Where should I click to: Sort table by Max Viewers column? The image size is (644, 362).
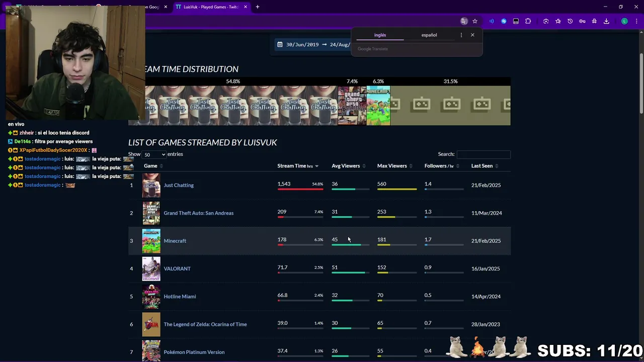tap(394, 166)
